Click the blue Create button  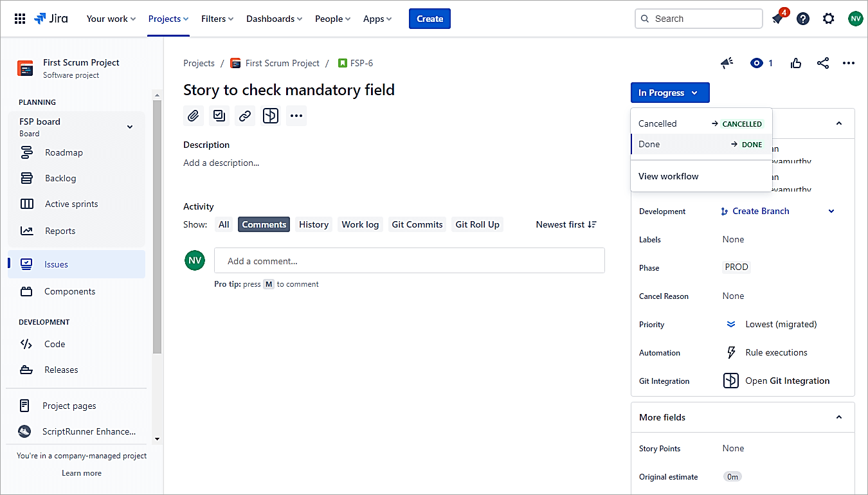(429, 19)
